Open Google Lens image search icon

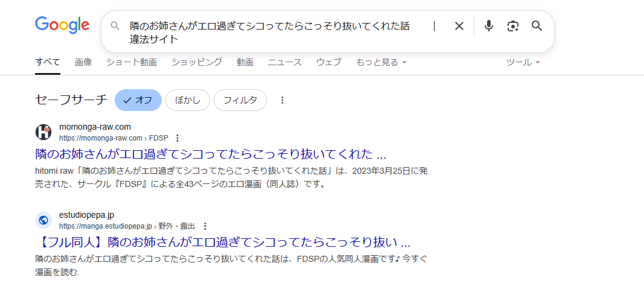click(x=512, y=27)
